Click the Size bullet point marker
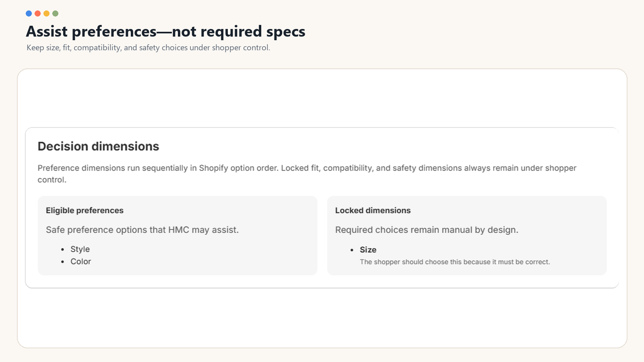This screenshot has height=362, width=644. [352, 250]
